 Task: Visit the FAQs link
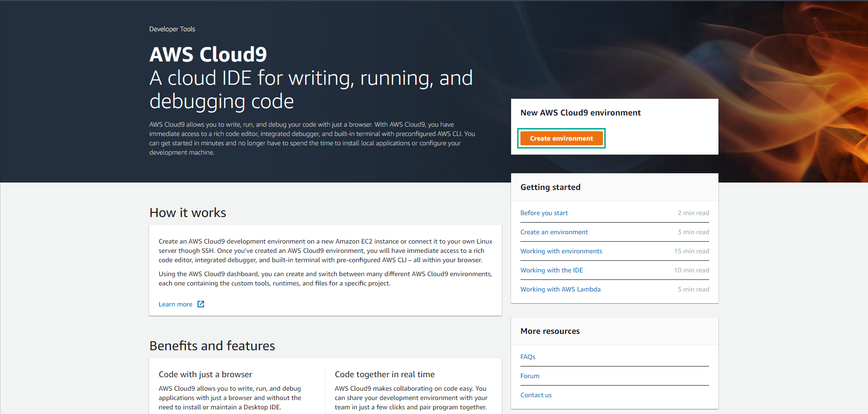528,357
